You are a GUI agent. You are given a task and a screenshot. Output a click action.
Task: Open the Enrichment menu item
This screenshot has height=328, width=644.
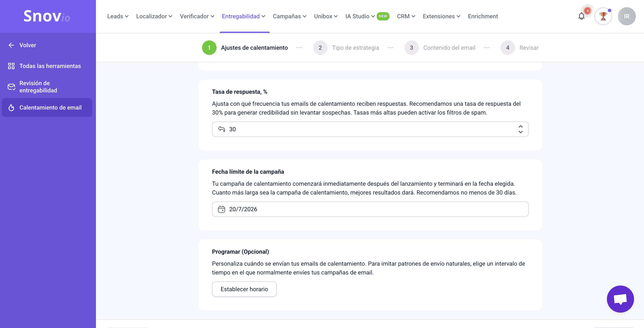coord(482,16)
